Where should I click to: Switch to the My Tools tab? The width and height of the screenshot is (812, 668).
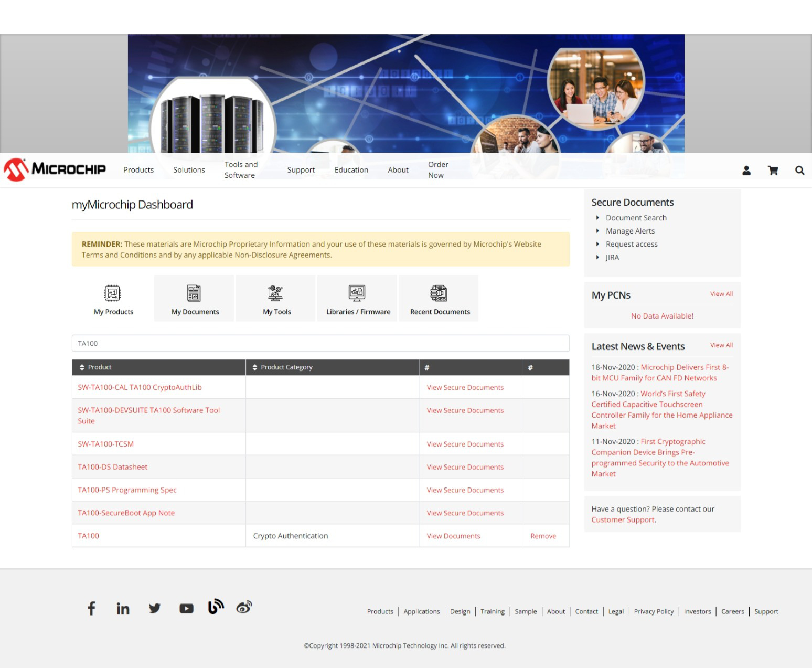coord(276,298)
